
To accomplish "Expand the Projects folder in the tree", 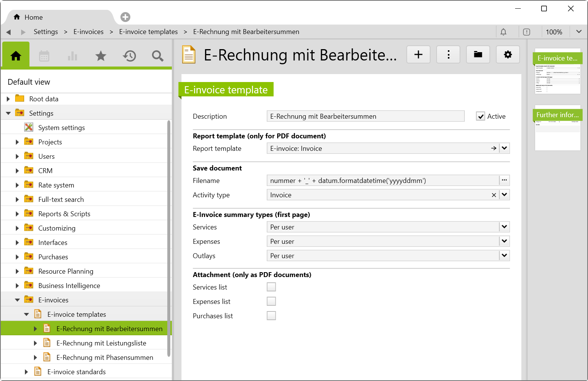I will tap(17, 142).
